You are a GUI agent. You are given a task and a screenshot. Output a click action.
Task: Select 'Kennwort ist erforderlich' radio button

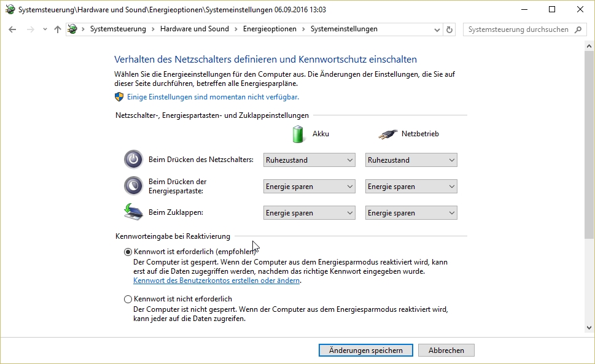click(128, 252)
